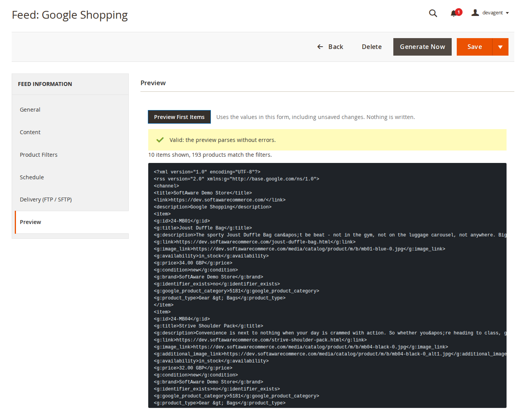Click the user avatar icon

(475, 13)
